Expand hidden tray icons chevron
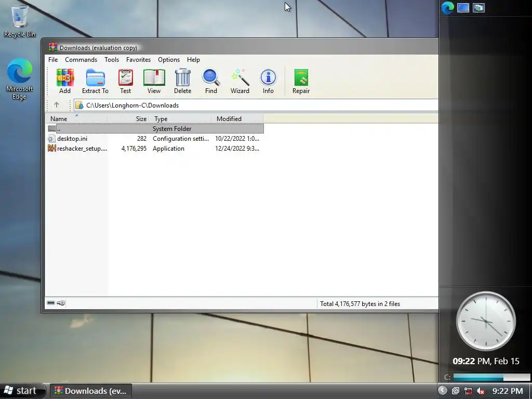This screenshot has height=399, width=532. pyautogui.click(x=443, y=391)
